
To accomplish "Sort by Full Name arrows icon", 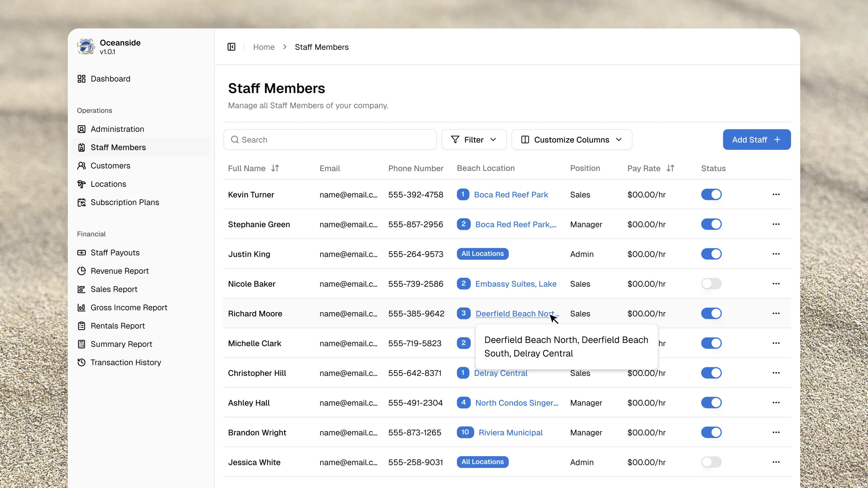I will (275, 168).
